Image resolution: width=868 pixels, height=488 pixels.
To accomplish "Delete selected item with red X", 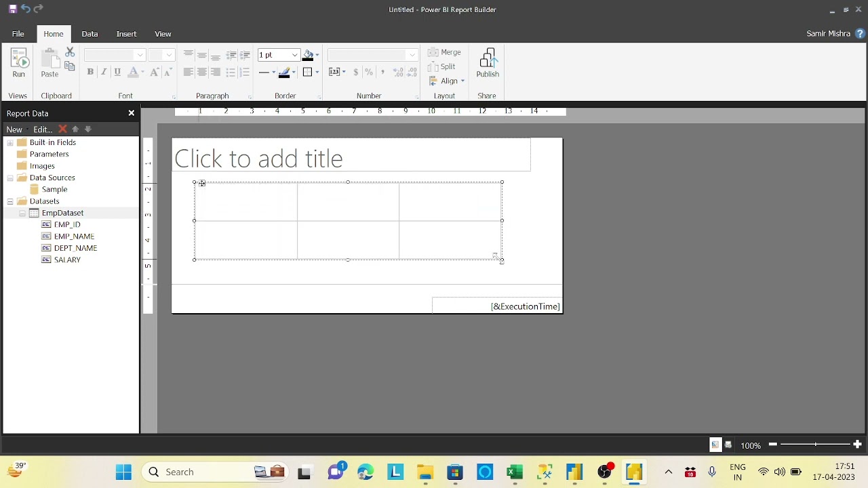I will [x=62, y=129].
